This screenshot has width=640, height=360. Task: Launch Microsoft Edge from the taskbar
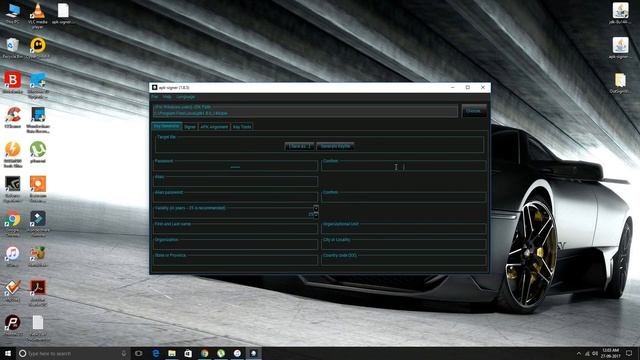(156, 353)
